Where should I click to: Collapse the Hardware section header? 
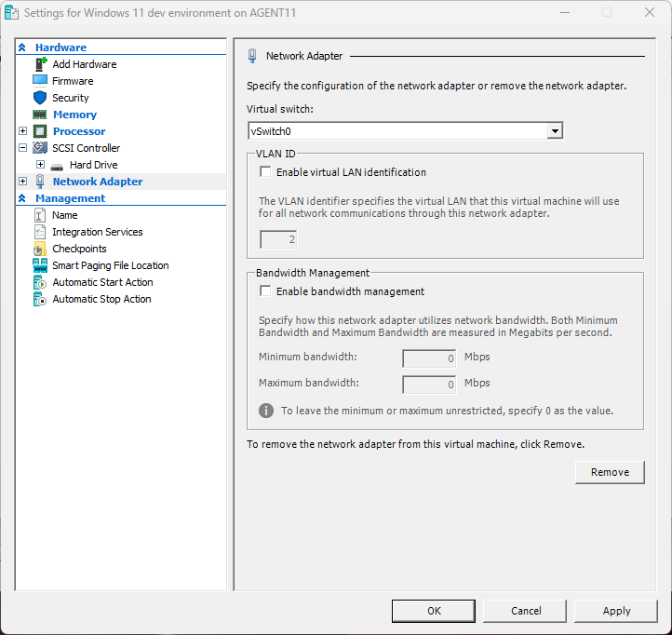(22, 47)
